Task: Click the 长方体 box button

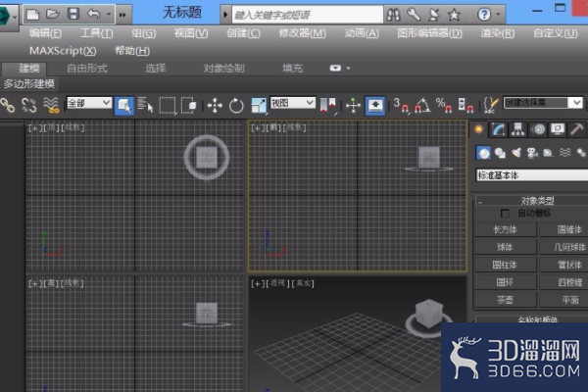Action: click(505, 229)
